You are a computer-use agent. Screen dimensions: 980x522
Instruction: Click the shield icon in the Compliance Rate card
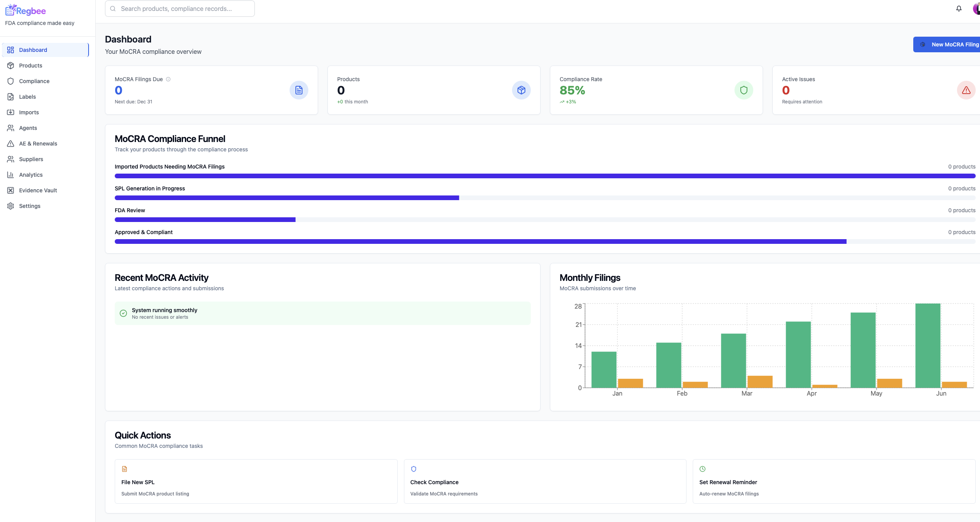[x=743, y=90]
